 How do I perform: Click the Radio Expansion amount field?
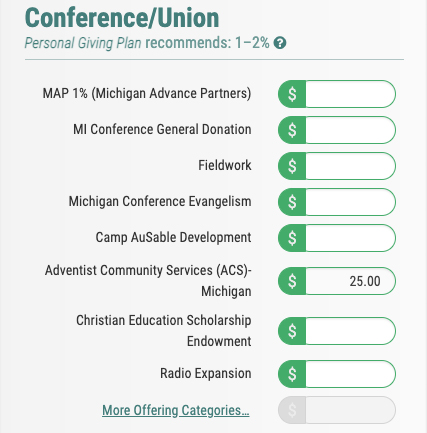click(x=350, y=374)
